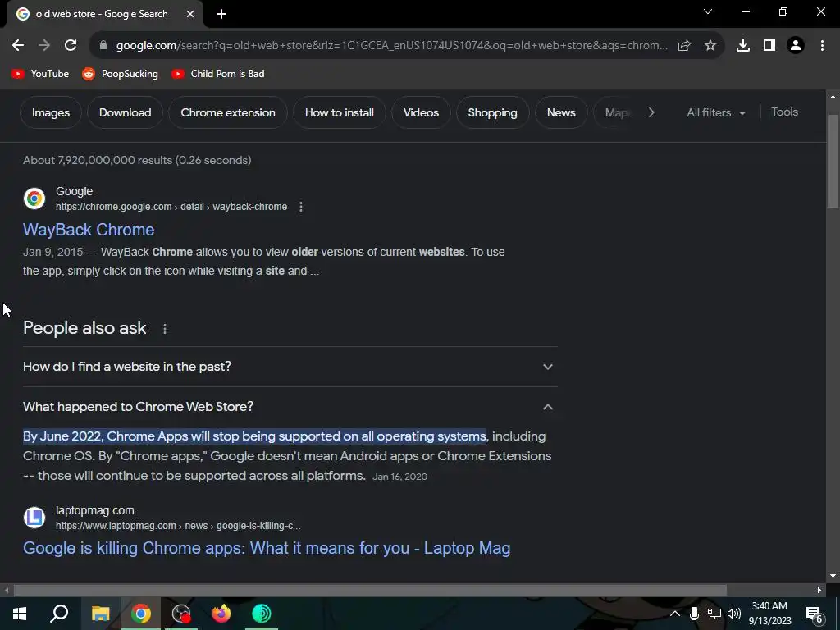Viewport: 840px width, 630px height.
Task: Click the Chrome favicon of first result
Action: [x=34, y=199]
